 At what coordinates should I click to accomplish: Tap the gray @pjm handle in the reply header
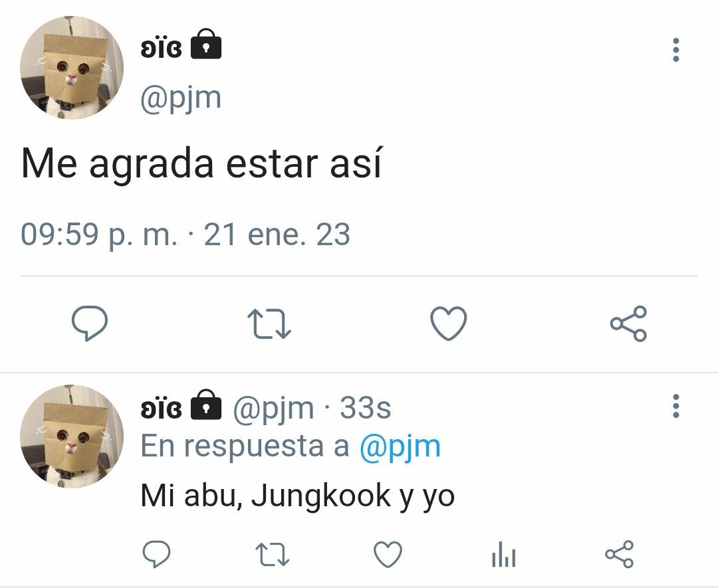tap(274, 408)
